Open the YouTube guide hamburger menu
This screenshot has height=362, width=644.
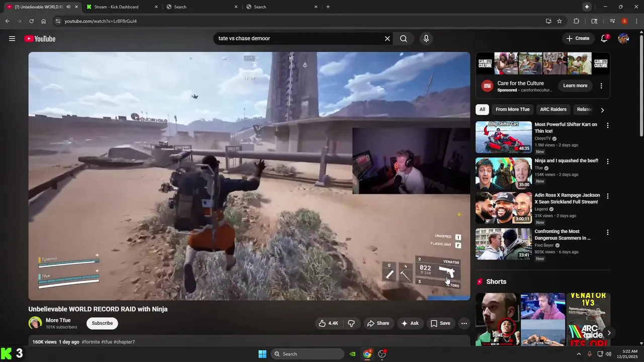(12, 39)
